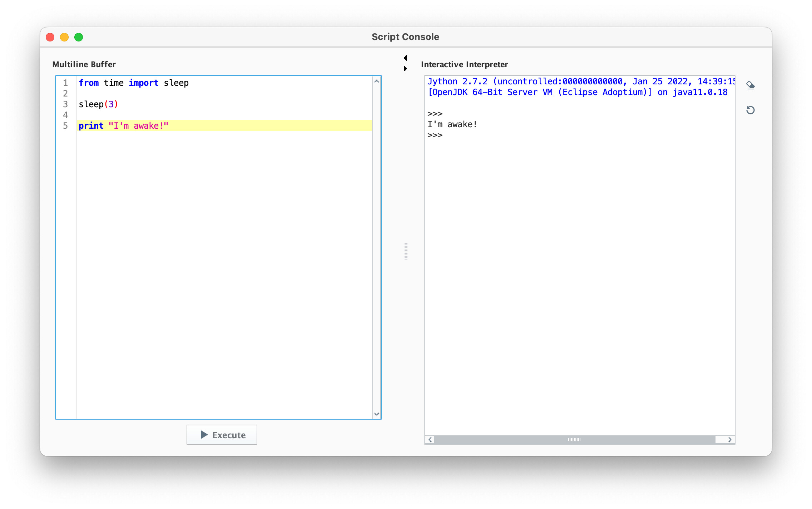This screenshot has width=812, height=509.
Task: Click the interpreter horizontal scrollbar left arrow
Action: [x=430, y=440]
